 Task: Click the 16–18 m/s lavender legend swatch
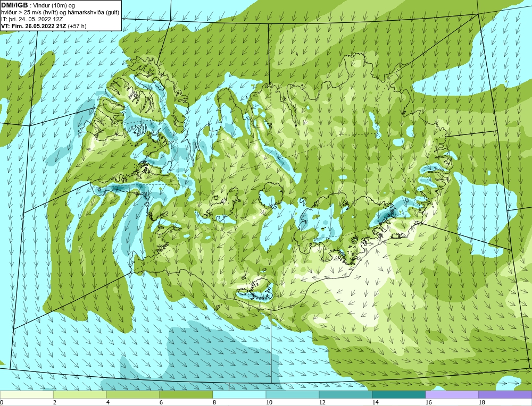(452, 394)
